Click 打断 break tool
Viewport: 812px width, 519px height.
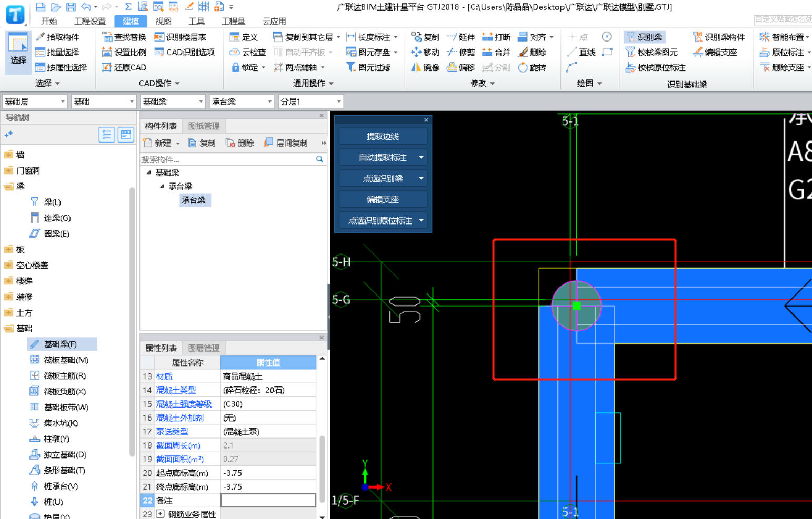(x=496, y=37)
